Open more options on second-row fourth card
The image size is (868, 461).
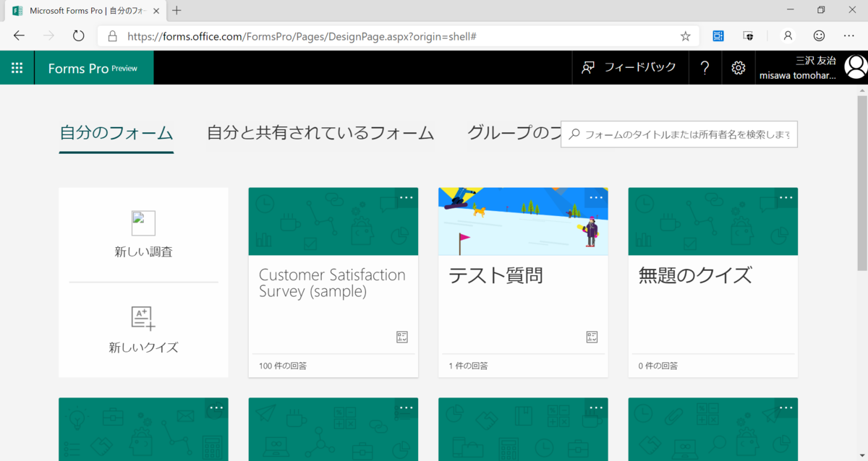(786, 408)
